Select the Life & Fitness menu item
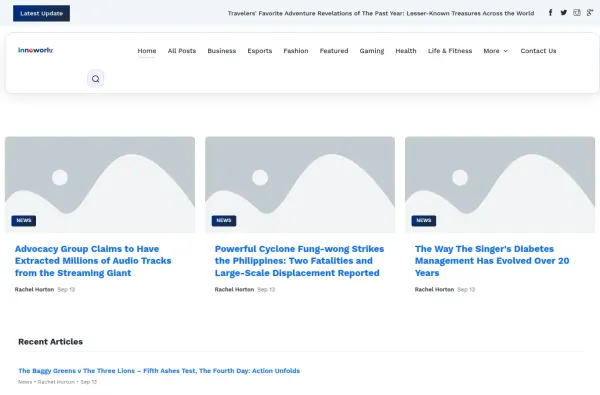Screen dimensions: 600x395 (450, 51)
